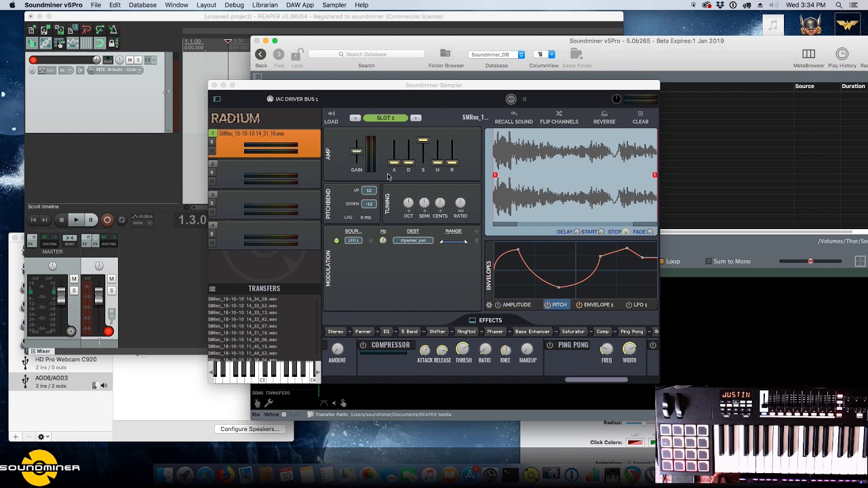Mute Radium slot 1 with M button
The image size is (868, 488).
click(x=212, y=150)
